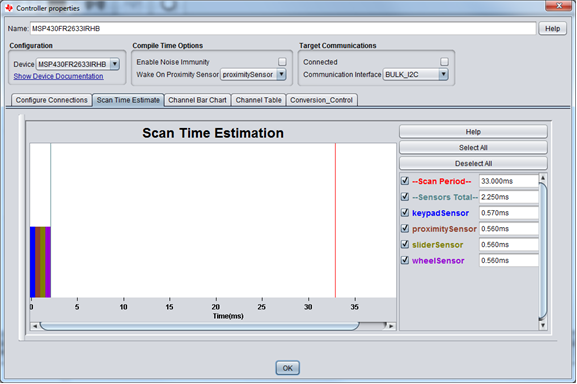Click the sensor list vertical scrollbar thumb
This screenshot has height=384, width=577.
coord(543,251)
